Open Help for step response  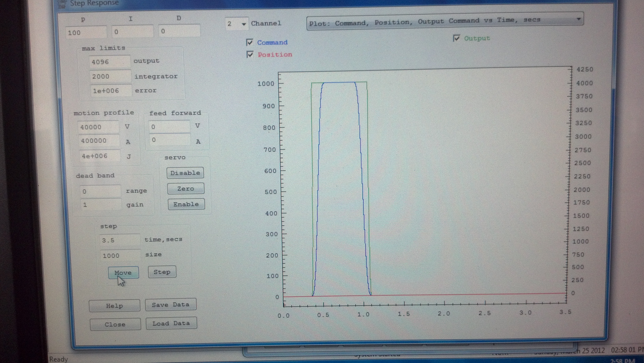point(114,306)
